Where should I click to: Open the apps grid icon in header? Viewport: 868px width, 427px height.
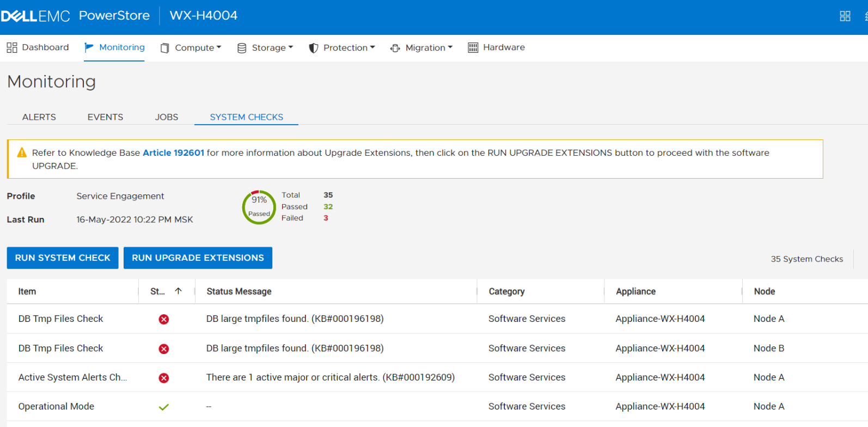(x=845, y=16)
